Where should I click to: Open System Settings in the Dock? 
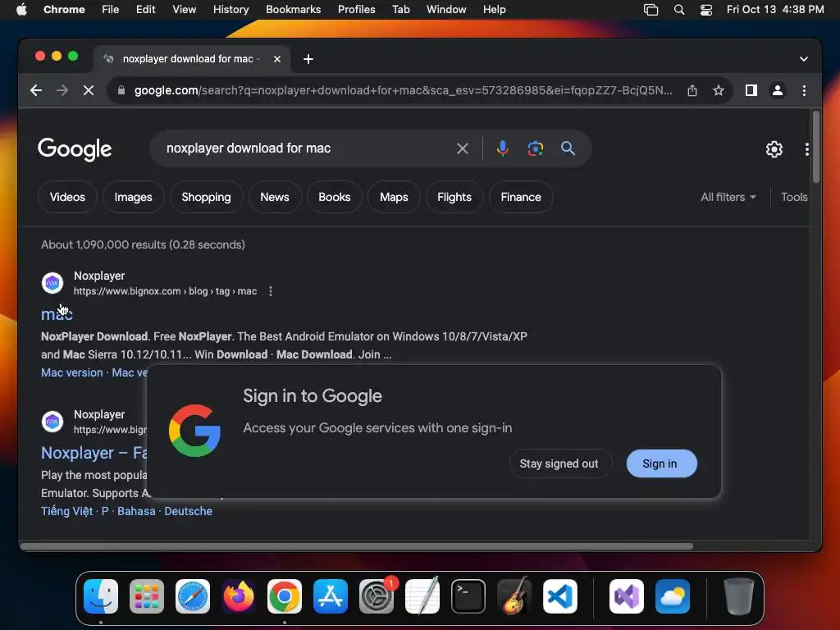[377, 596]
